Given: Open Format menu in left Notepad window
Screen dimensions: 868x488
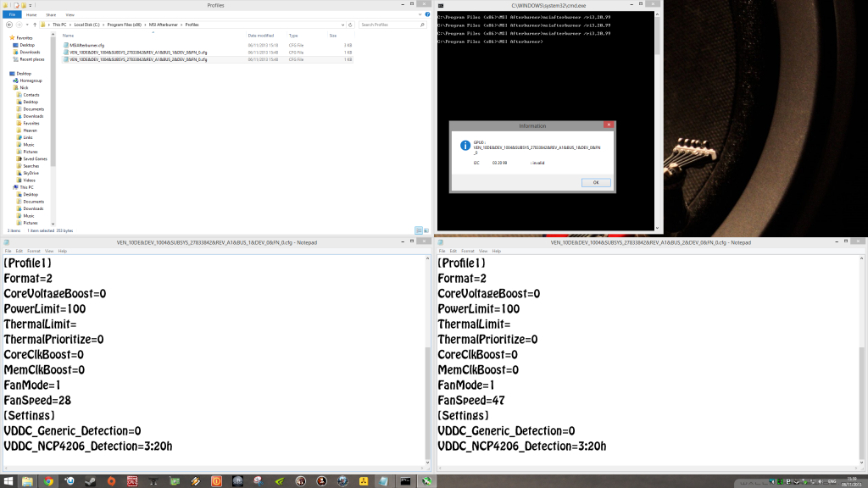Looking at the screenshot, I should click(x=34, y=251).
